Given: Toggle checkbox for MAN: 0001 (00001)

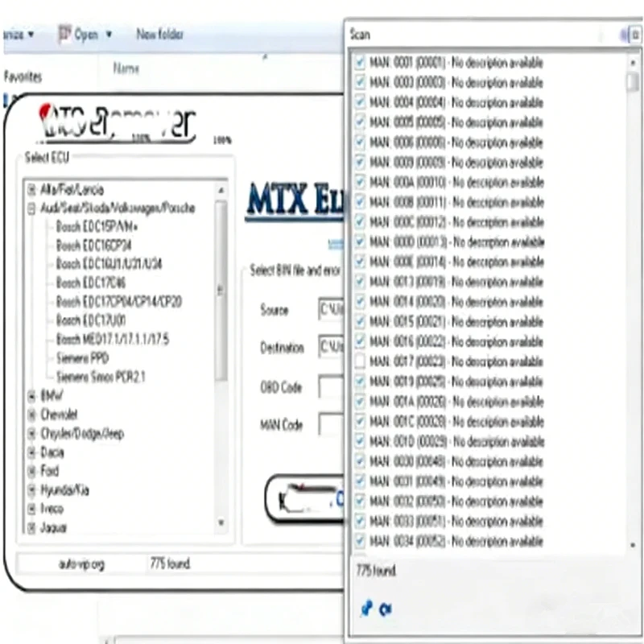Looking at the screenshot, I should [360, 63].
